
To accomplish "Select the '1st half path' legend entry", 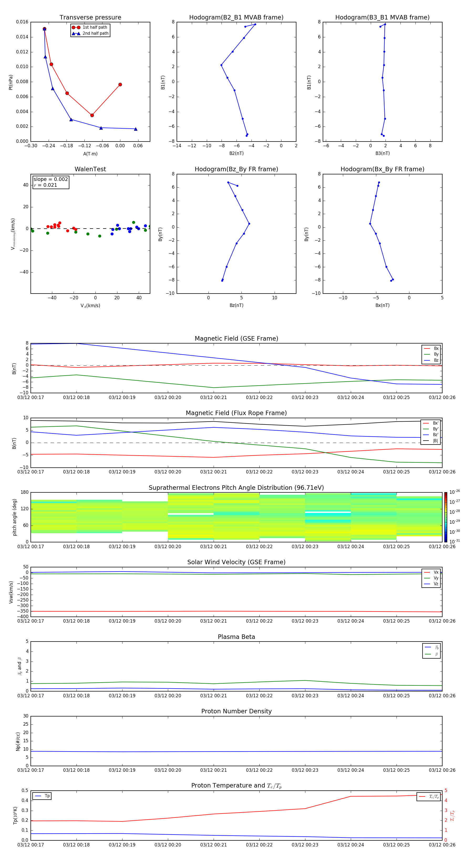I will point(90,27).
